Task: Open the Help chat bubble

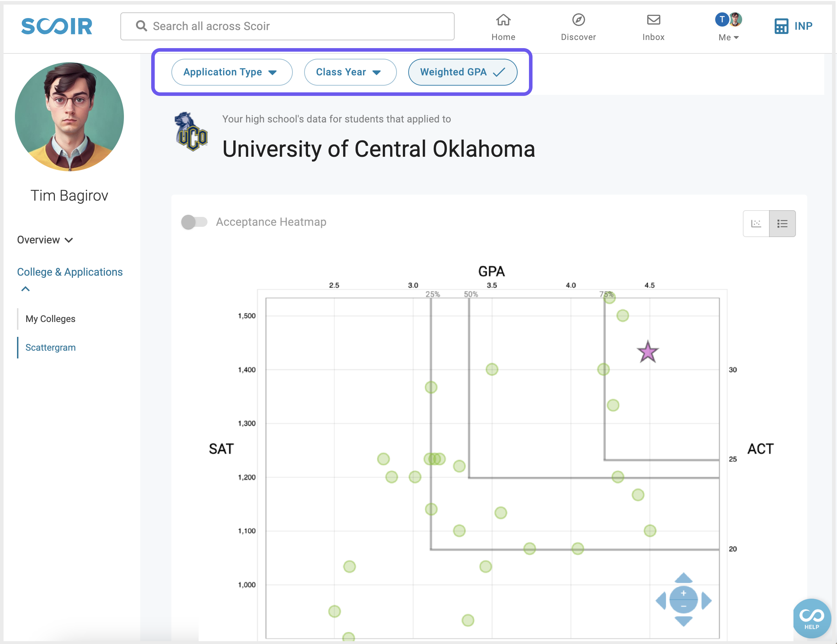Action: click(812, 618)
